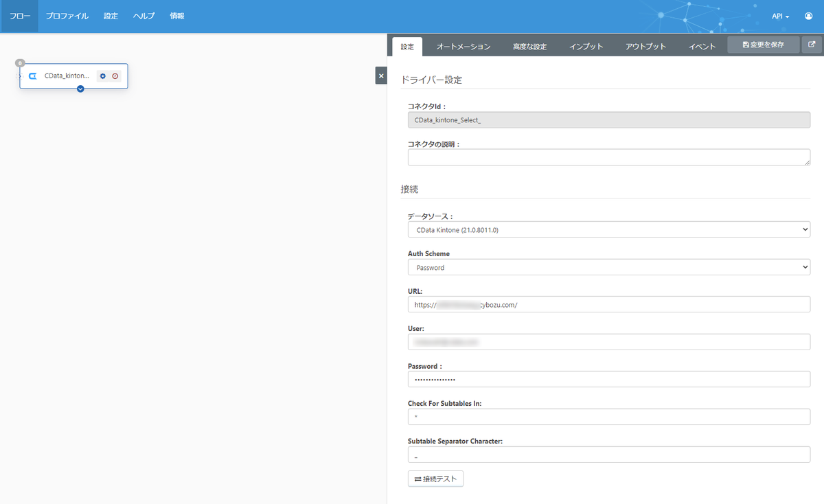Click the Password input field

point(609,379)
